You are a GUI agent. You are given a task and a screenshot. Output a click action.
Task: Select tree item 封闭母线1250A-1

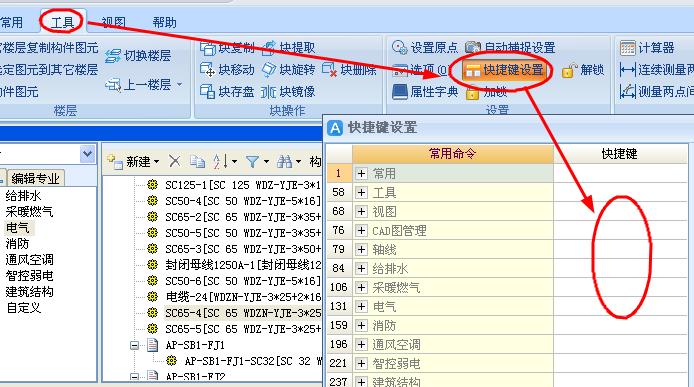[x=243, y=265]
